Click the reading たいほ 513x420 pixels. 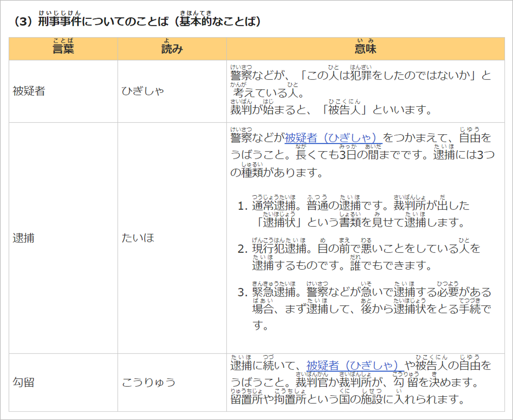138,238
